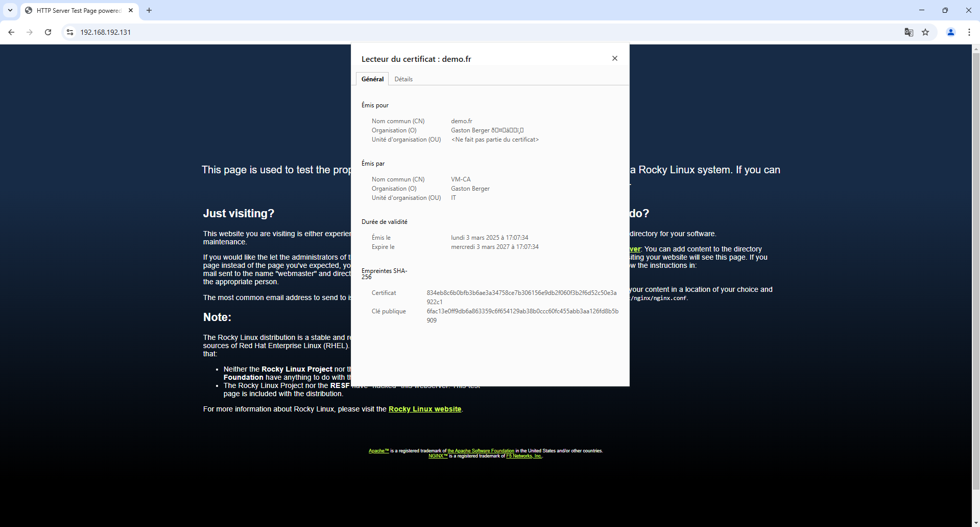
Task: Click the Rocky Linux website link
Action: 425,409
